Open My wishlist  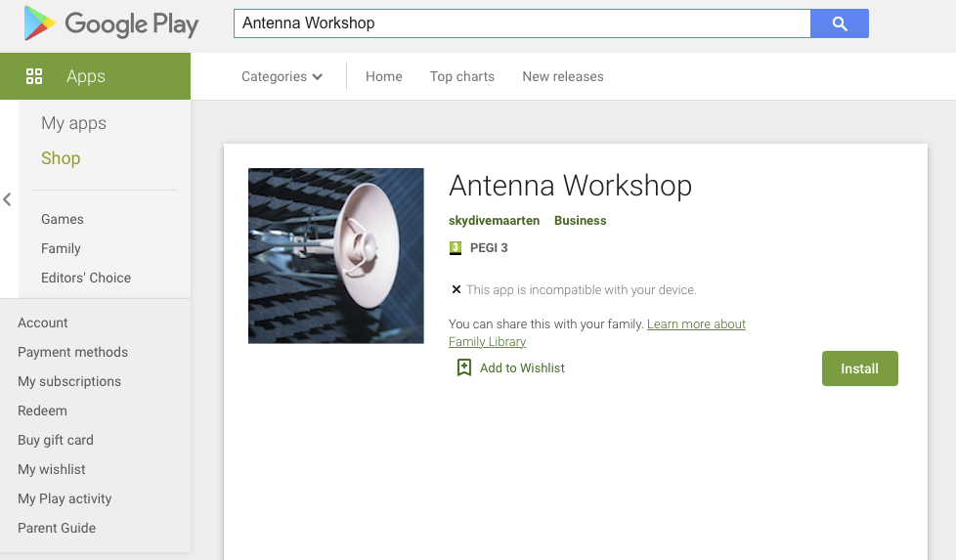pos(51,469)
